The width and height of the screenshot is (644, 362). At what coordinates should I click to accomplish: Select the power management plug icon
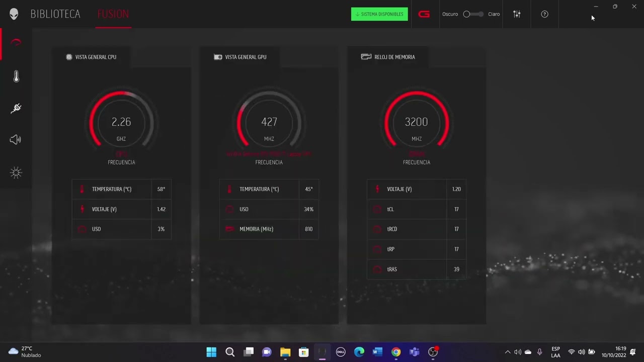point(16,108)
